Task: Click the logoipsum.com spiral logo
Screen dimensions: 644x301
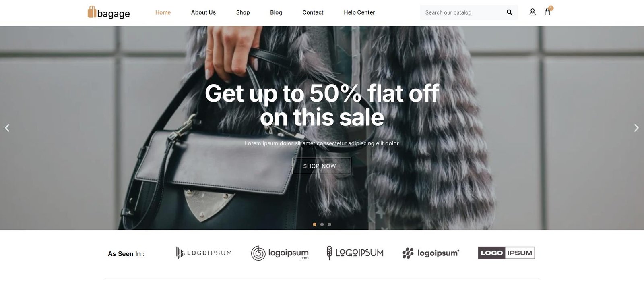Action: tap(280, 253)
